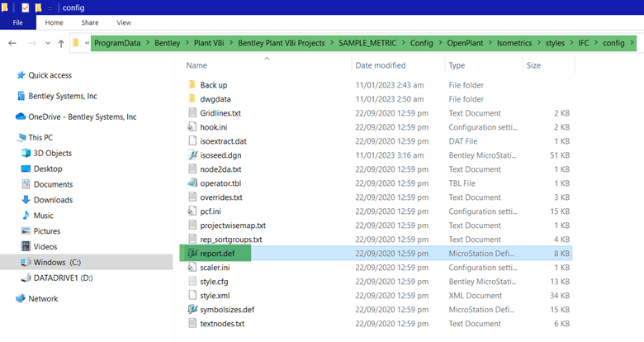This screenshot has height=342, width=644.
Task: Click the IFC breadcrumb segment
Action: pos(584,43)
